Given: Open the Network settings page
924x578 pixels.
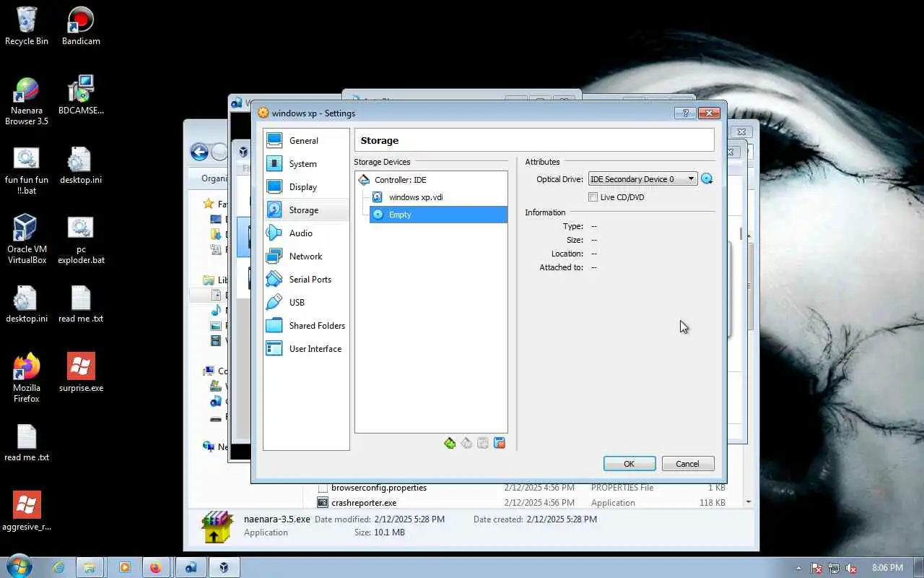Looking at the screenshot, I should tap(306, 256).
